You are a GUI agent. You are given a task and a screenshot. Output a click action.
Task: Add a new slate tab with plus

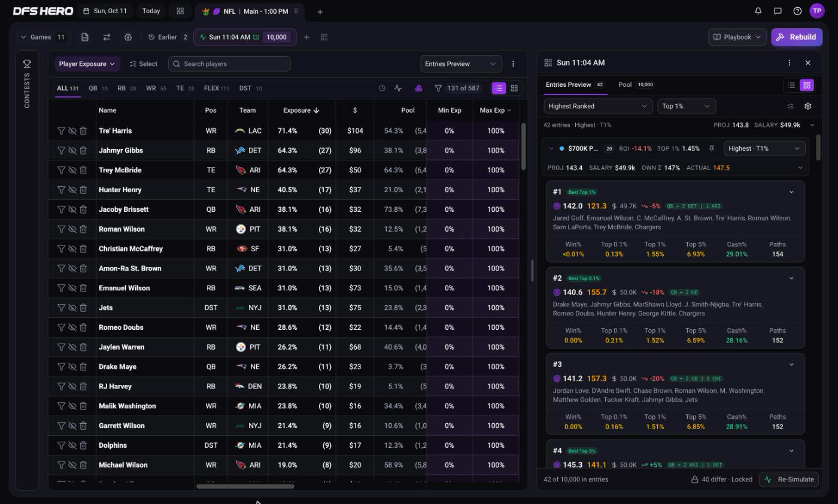320,11
